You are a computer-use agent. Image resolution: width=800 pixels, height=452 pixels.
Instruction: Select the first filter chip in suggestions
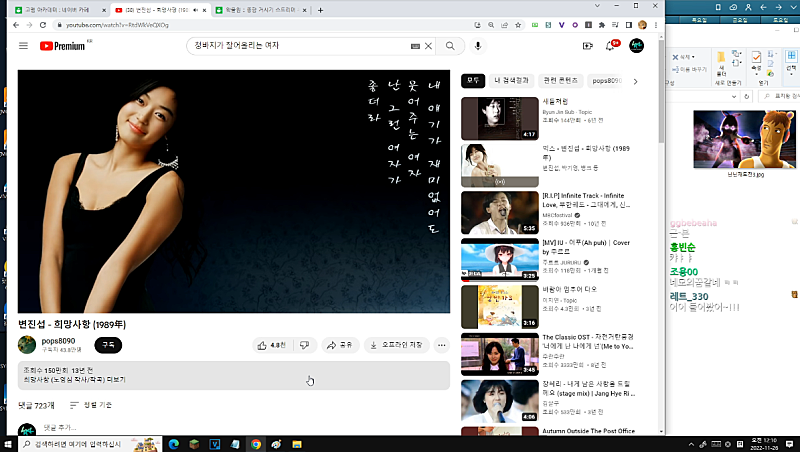pos(473,81)
